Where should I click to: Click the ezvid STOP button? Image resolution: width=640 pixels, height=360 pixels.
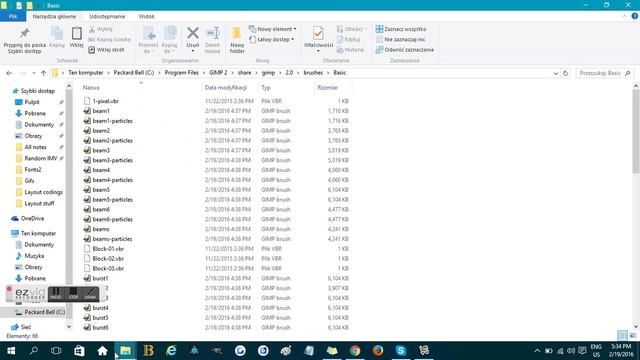(73, 294)
